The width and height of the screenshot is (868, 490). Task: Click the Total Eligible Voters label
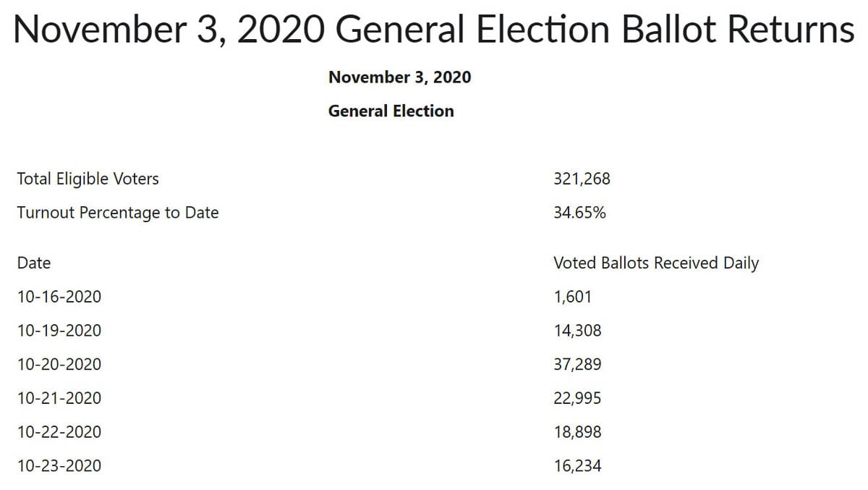tap(88, 179)
